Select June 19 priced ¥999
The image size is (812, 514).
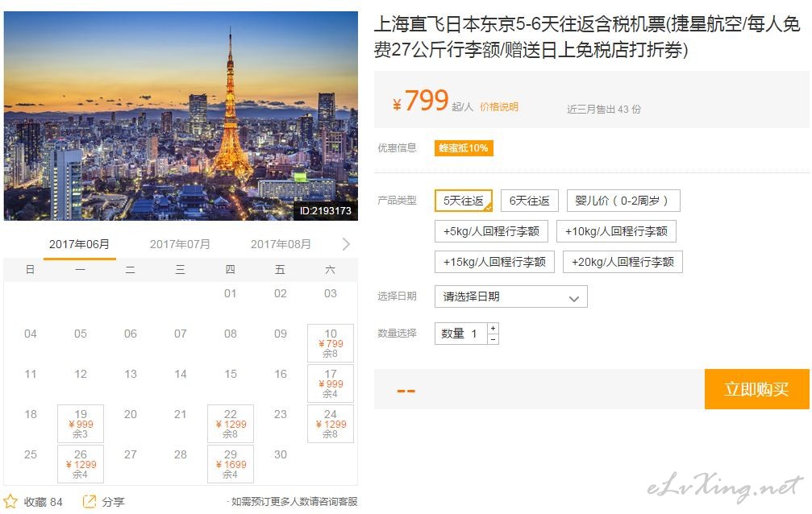tap(81, 424)
